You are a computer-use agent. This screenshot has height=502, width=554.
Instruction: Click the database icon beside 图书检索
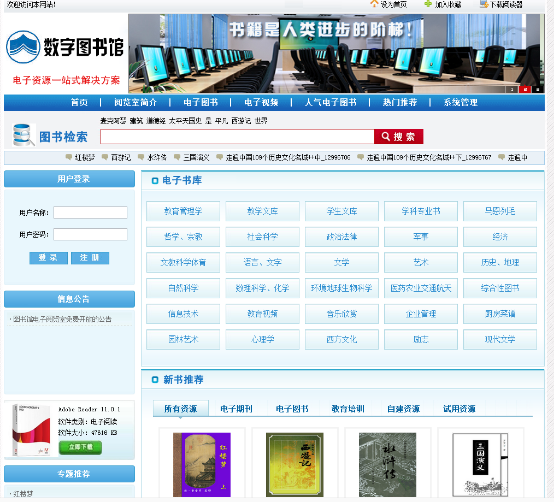click(x=24, y=135)
